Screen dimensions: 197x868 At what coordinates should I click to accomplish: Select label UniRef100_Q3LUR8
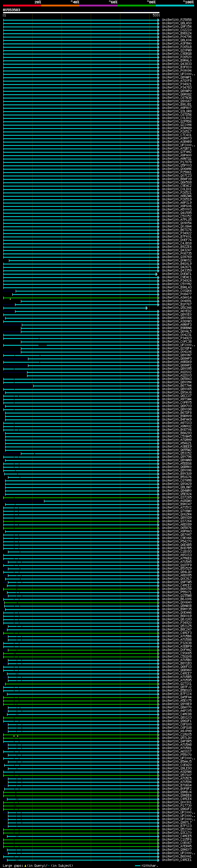point(176,111)
